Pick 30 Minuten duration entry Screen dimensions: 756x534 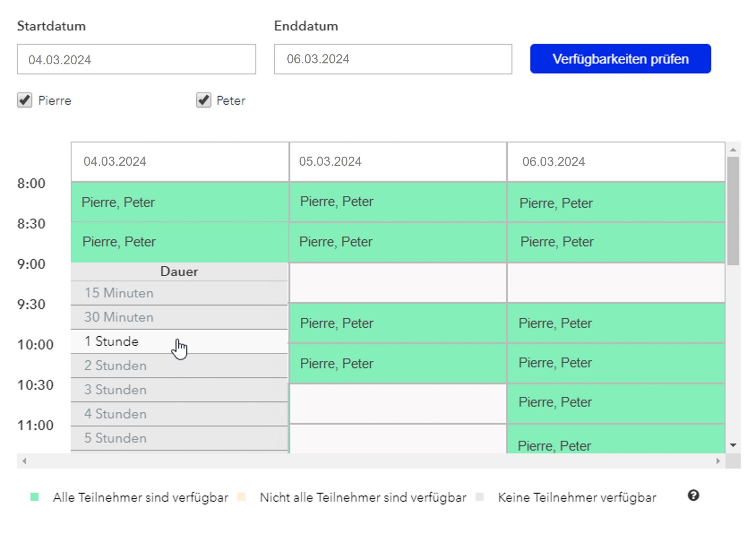pyautogui.click(x=179, y=317)
